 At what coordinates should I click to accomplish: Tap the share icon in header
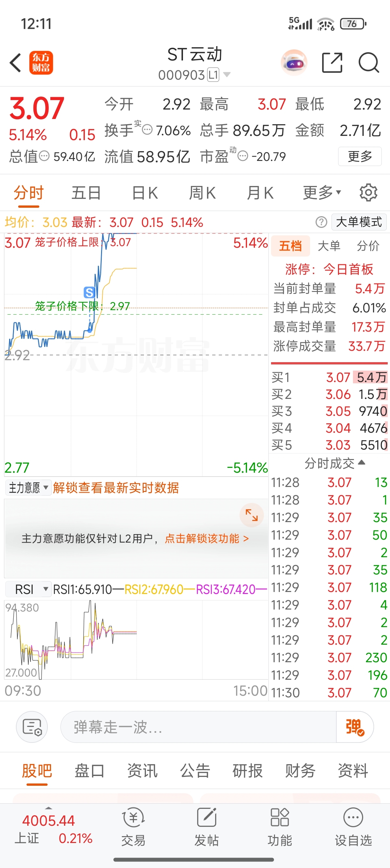coord(332,63)
